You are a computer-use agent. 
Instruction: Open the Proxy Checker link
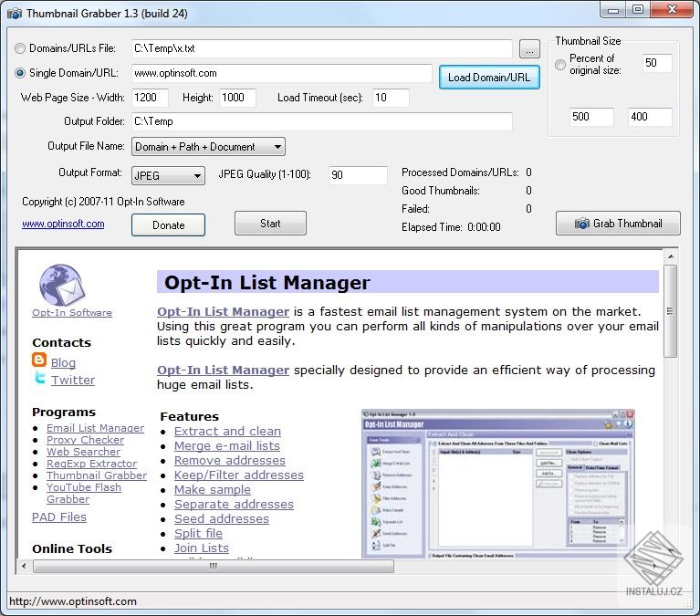pos(85,440)
